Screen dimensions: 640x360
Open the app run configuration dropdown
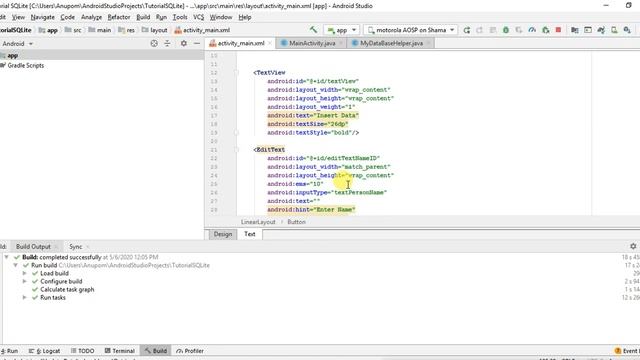(342, 30)
